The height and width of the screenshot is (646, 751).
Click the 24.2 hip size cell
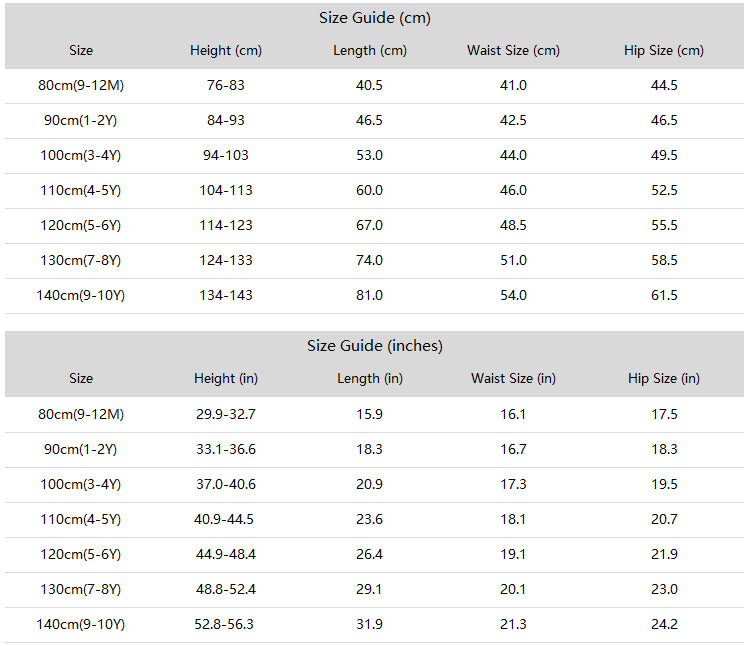664,624
